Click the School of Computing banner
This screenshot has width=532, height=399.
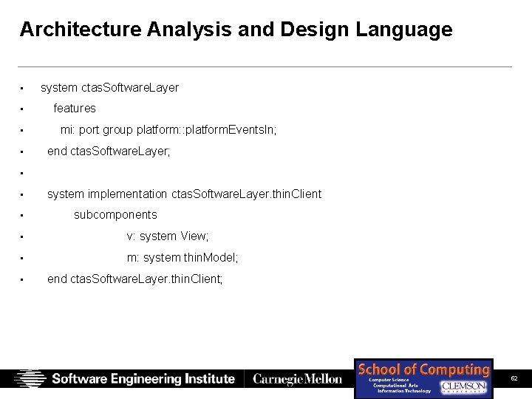[423, 378]
